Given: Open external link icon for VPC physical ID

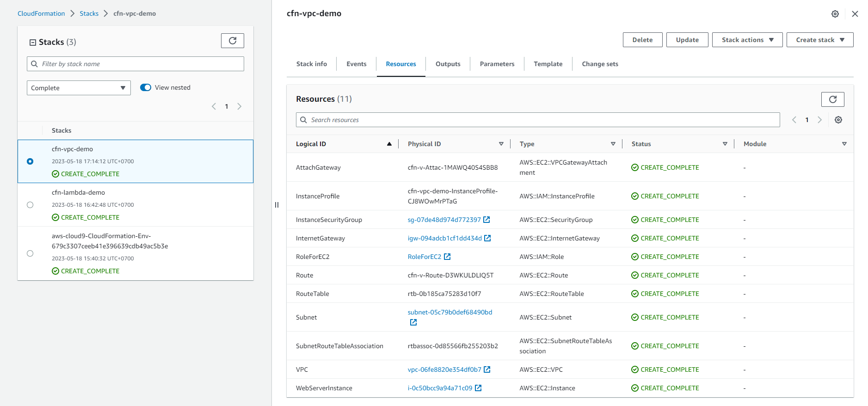Looking at the screenshot, I should (487, 369).
